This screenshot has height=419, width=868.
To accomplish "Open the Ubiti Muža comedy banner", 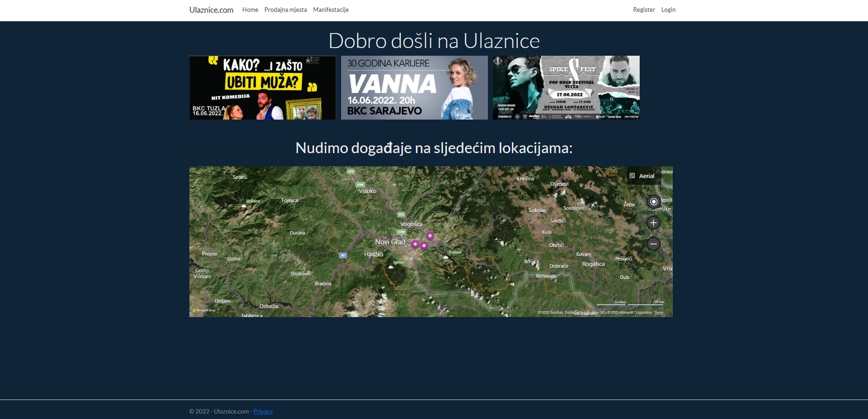I will [x=262, y=87].
